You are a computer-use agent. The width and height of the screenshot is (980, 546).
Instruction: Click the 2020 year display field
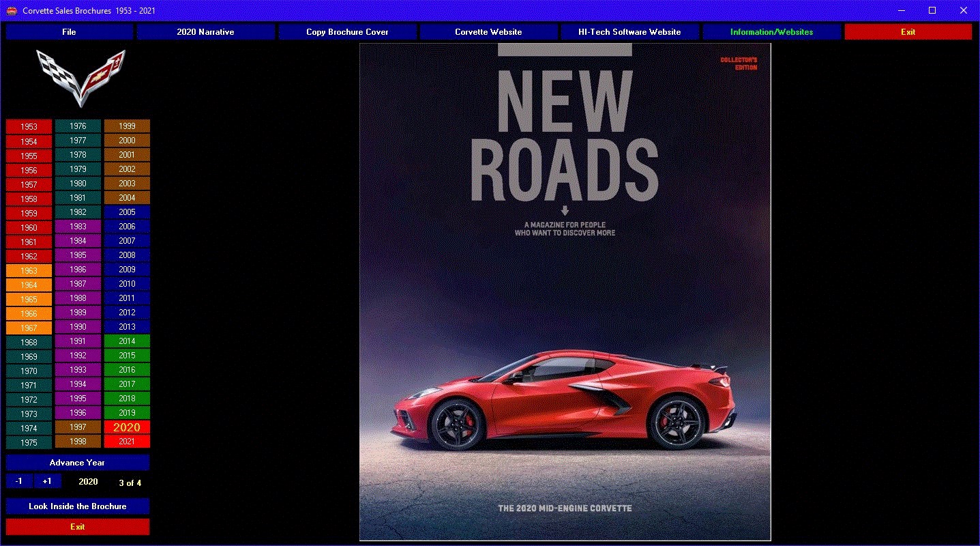(x=88, y=482)
